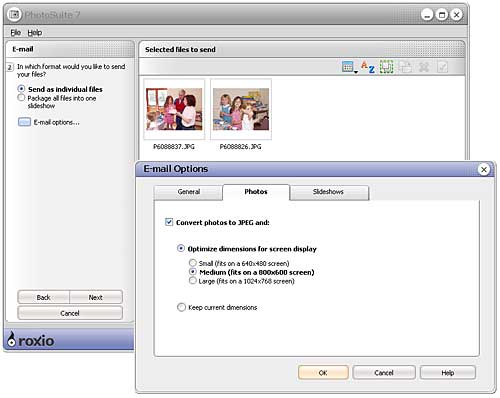500x398 pixels.
Task: Click the Next button in E-mail panel
Action: point(96,297)
